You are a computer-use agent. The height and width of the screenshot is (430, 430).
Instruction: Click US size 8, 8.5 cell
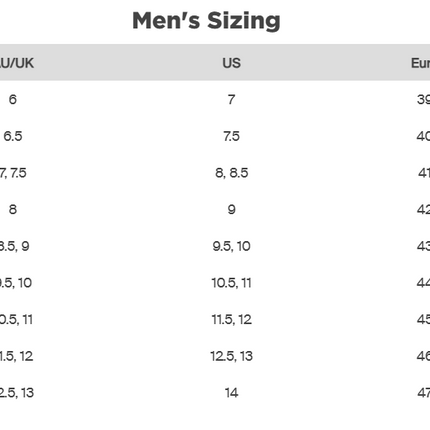coord(231,173)
